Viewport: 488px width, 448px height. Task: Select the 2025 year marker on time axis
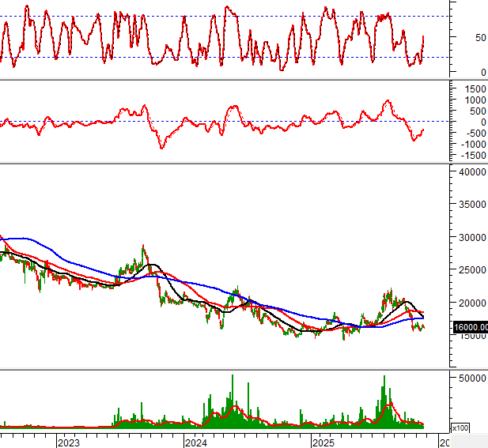(x=324, y=442)
